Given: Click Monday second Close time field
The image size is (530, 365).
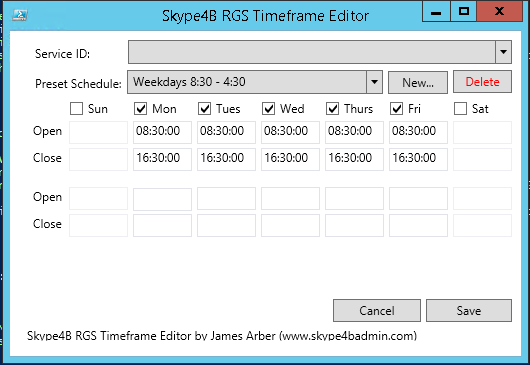Looking at the screenshot, I should (x=162, y=225).
